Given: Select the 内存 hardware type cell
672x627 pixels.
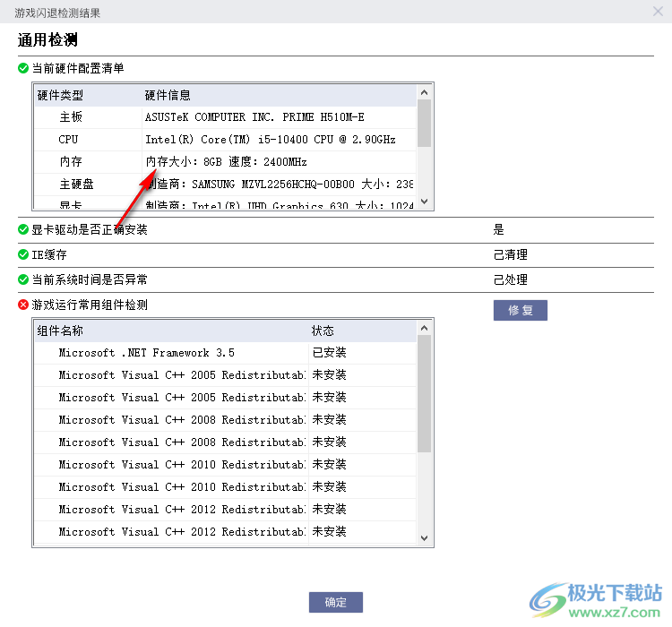Looking at the screenshot, I should click(x=88, y=161).
